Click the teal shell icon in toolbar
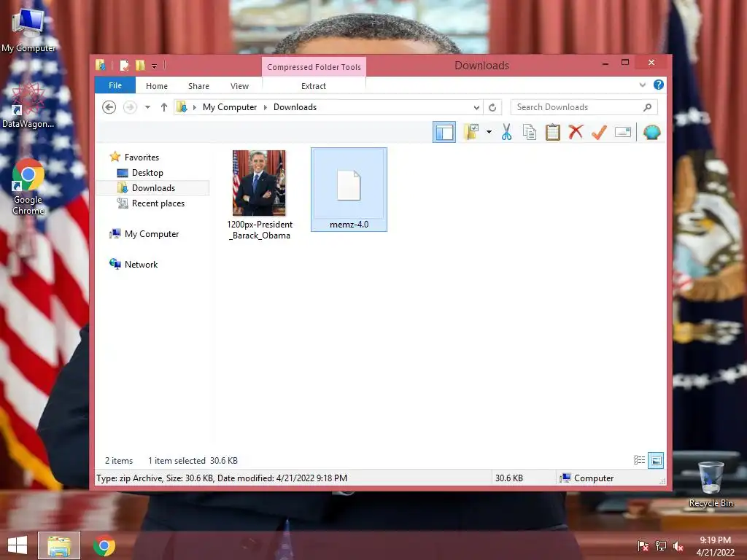The width and height of the screenshot is (747, 560). (x=651, y=132)
